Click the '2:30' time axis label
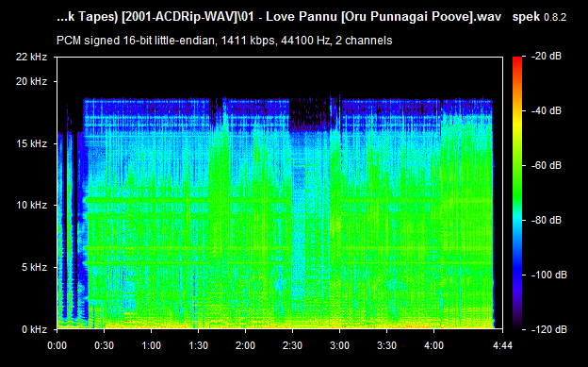 292,345
